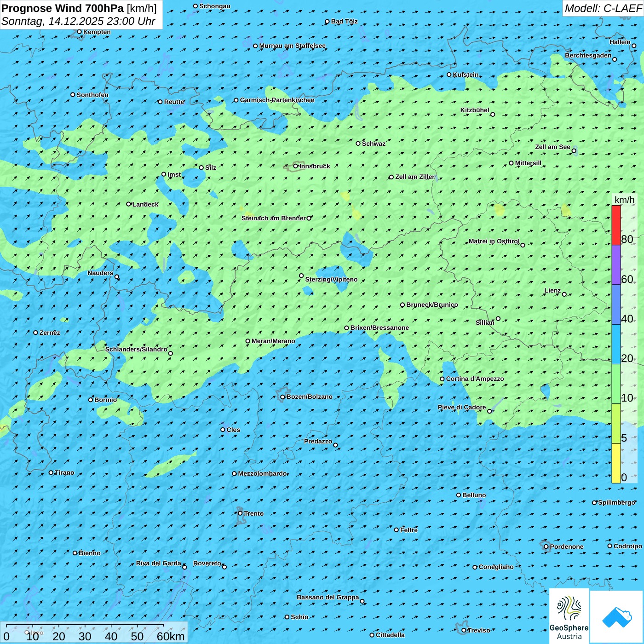Click the Landeck location marker
Viewport: 644px width, 644px height.
pos(129,204)
